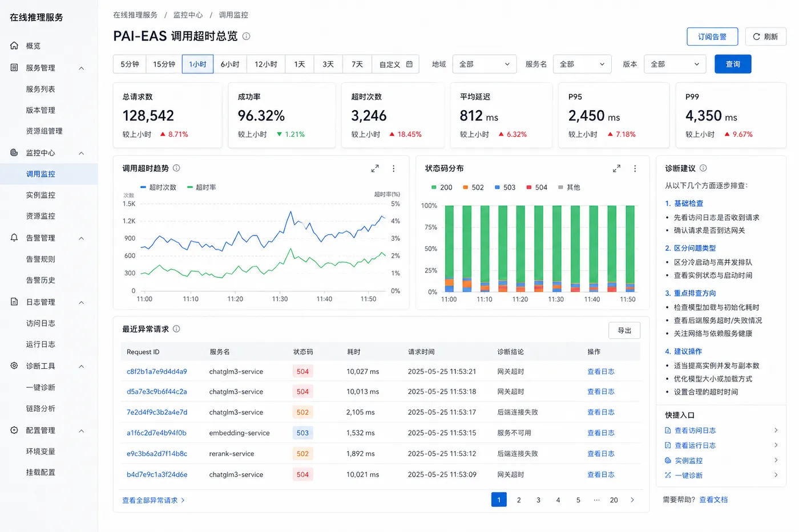Viewport: 799px width, 532px height.
Task: Click the calendar icon in 自定义 range
Action: (x=409, y=64)
